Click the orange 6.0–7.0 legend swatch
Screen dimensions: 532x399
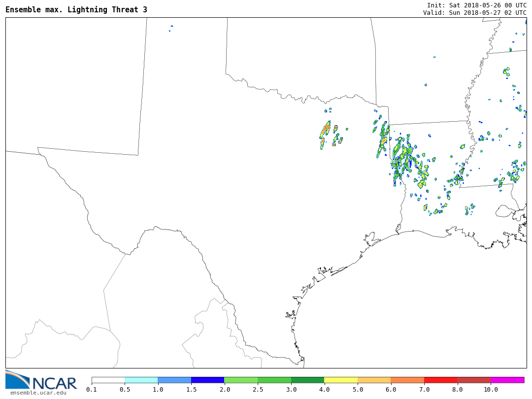[407, 380]
